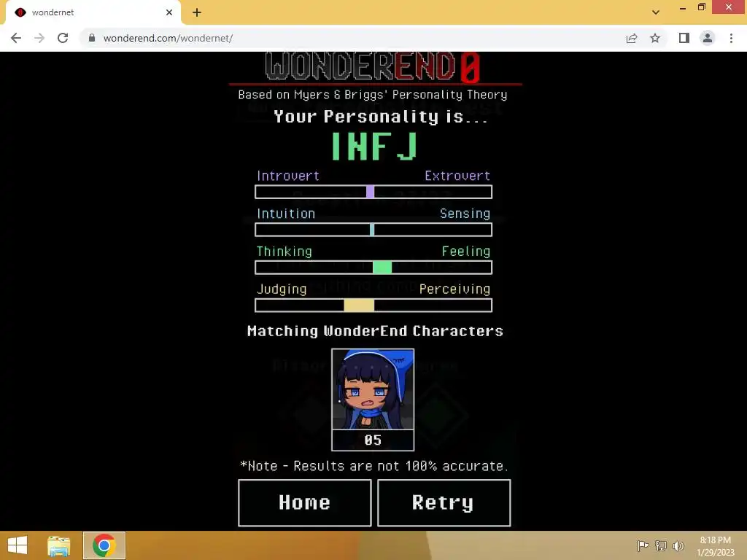
Task: Bookmark this page with star icon
Action: point(655,38)
